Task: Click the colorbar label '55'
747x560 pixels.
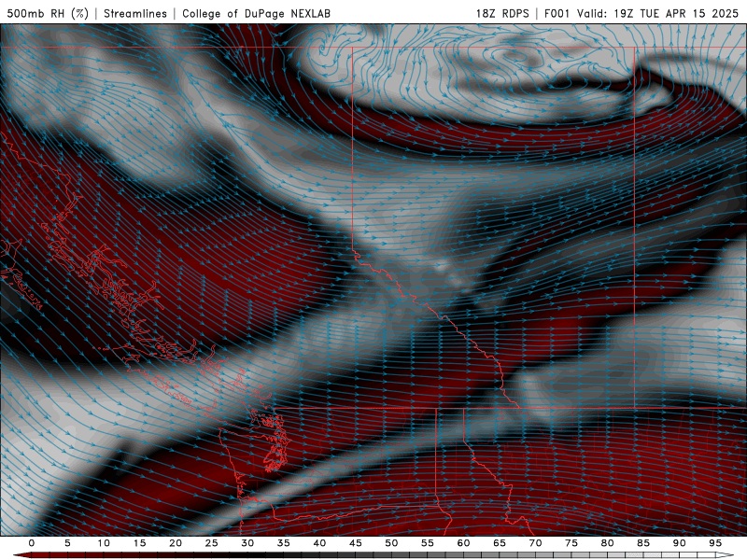Action: (x=428, y=543)
